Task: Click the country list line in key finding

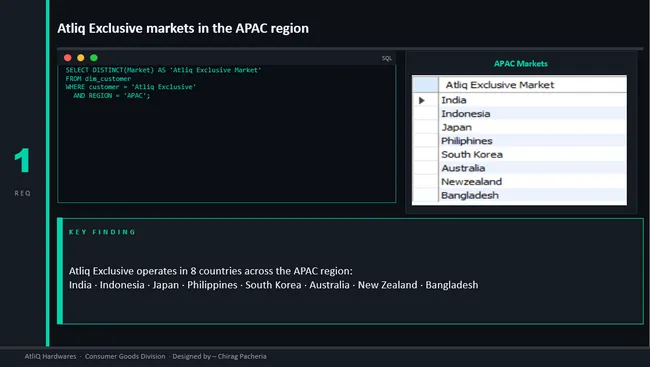Action: [274, 285]
